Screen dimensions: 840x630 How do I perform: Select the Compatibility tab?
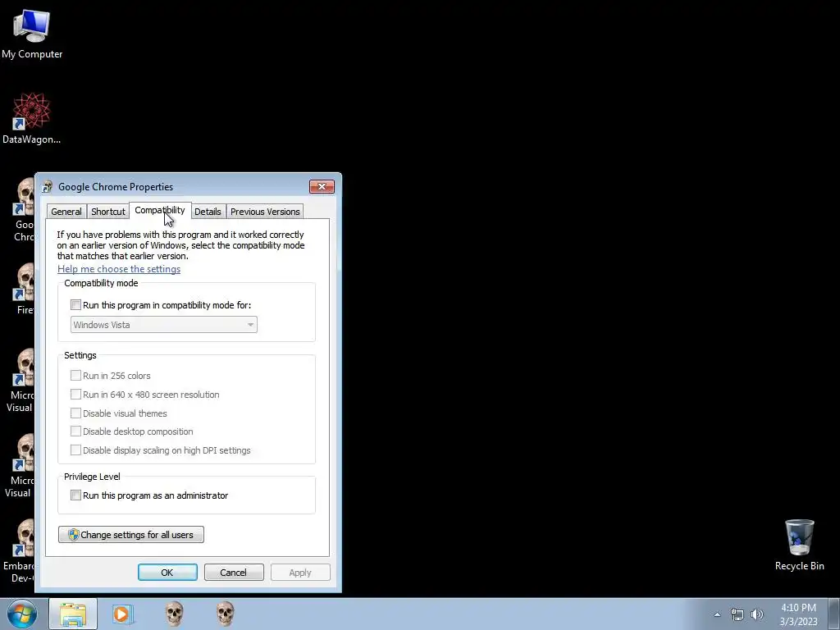(x=160, y=211)
